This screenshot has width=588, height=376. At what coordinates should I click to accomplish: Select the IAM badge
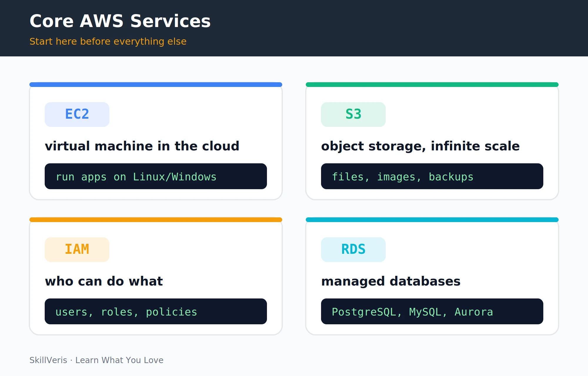point(77,250)
